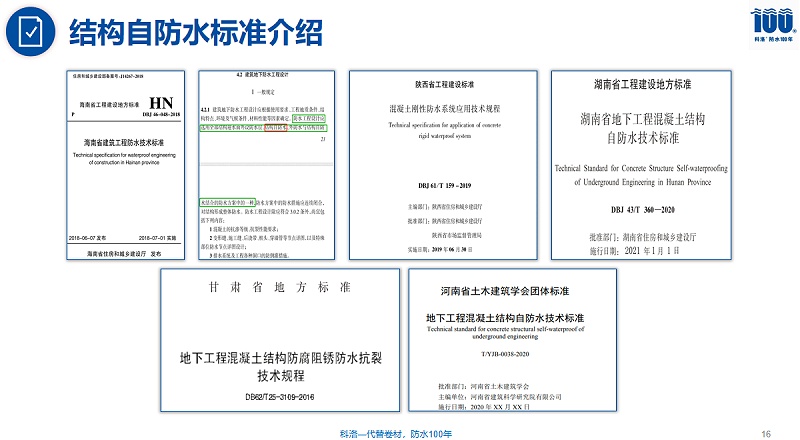This screenshot has width=800, height=440.
Task: Open the Hainan waterproof standard cover thumbnail
Action: tap(126, 165)
